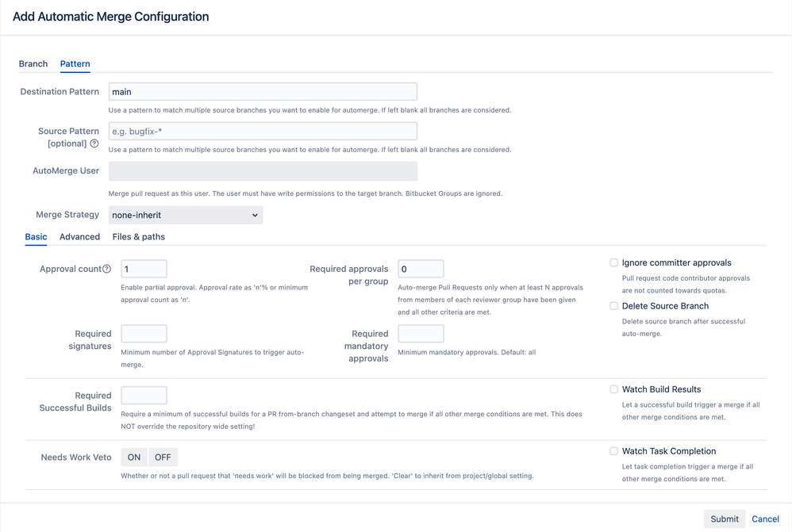Viewport: 792px width, 532px height.
Task: Switch to the Files & paths tab
Action: point(138,236)
